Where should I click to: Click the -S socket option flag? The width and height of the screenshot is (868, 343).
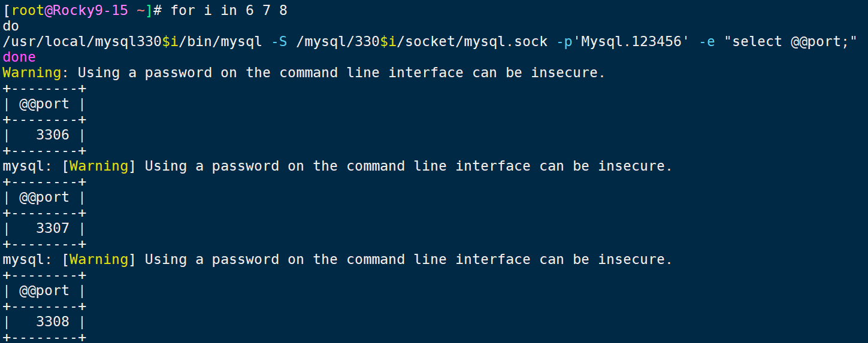tap(279, 41)
